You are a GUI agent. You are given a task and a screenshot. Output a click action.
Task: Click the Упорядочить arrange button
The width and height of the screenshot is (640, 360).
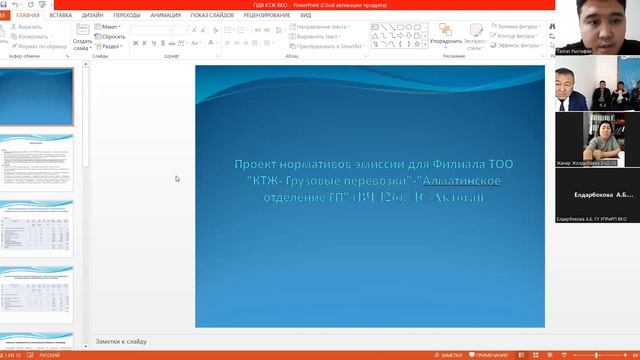pos(446,36)
